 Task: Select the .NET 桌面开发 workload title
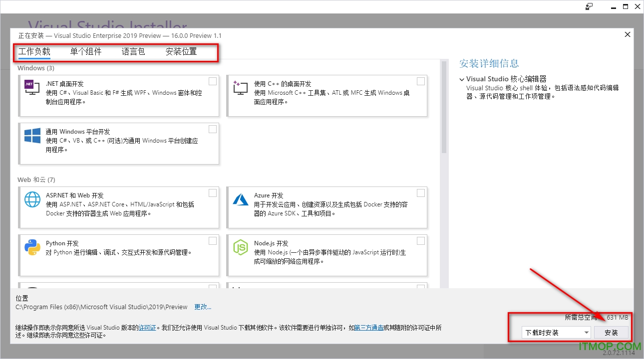tap(65, 84)
